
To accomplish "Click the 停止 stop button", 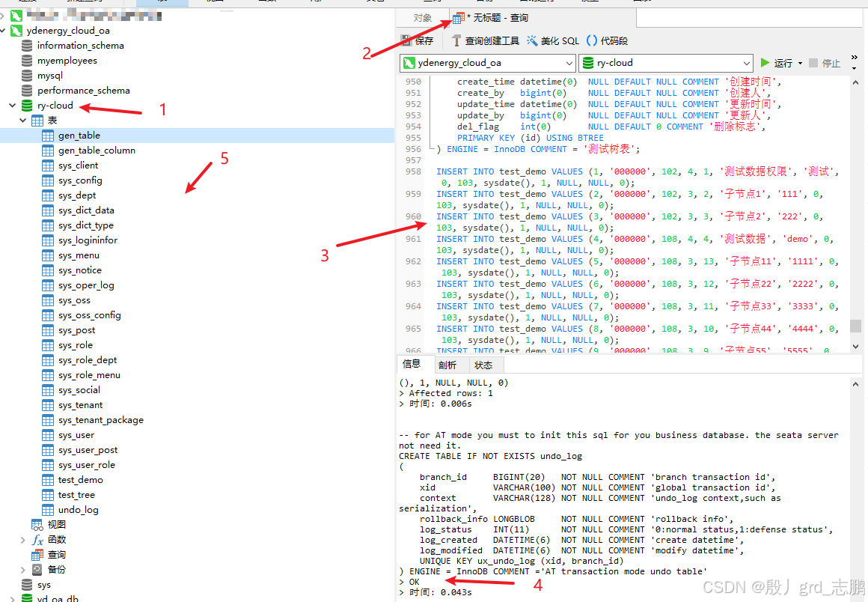I will [825, 63].
